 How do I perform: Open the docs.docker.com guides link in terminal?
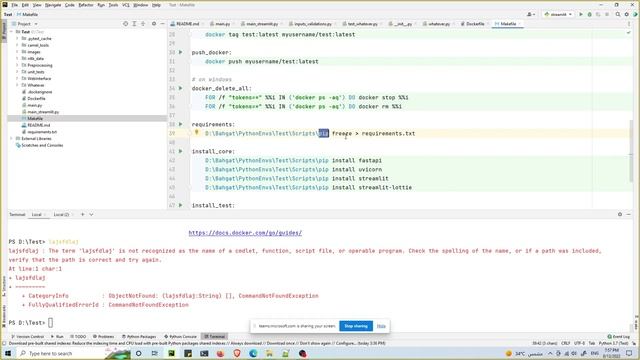pyautogui.click(x=245, y=233)
